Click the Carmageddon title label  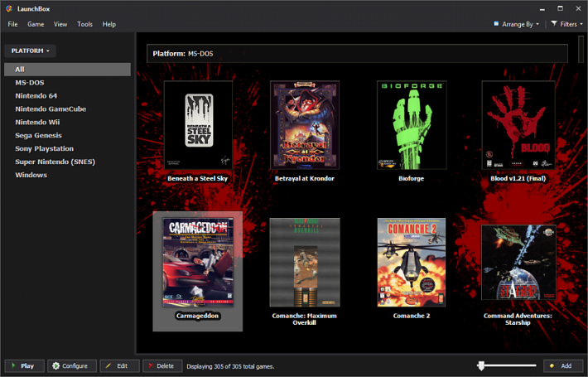(x=198, y=316)
